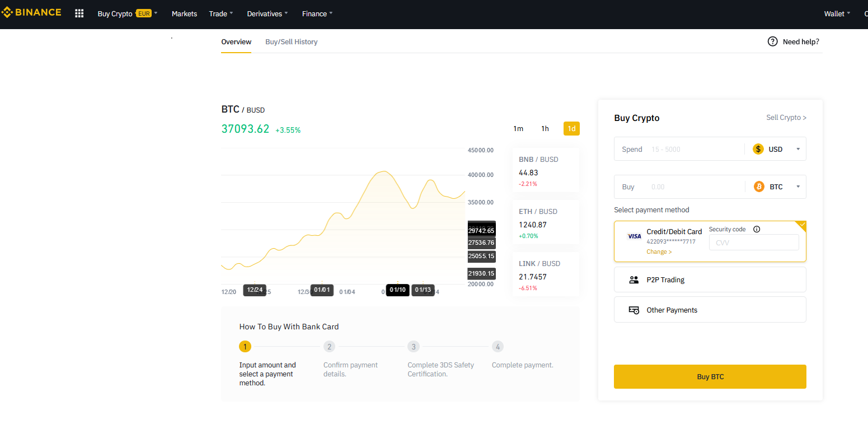Switch to the Buy/Sell History tab
The width and height of the screenshot is (868, 438).
(291, 41)
